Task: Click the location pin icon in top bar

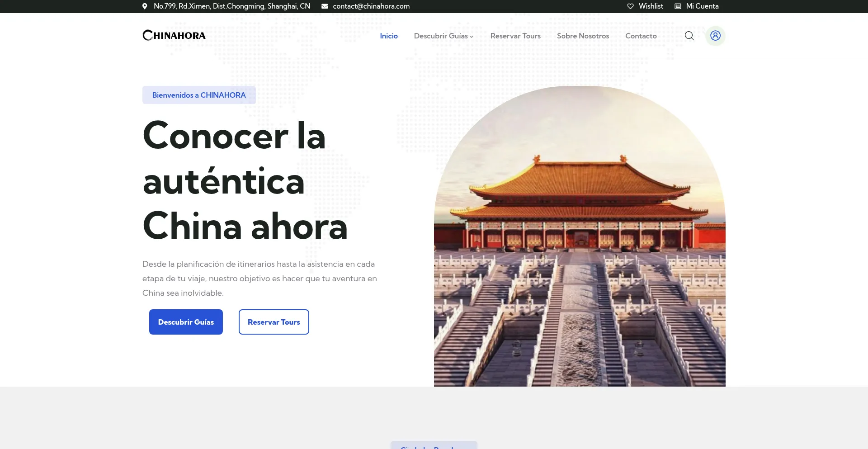Action: 145,6
